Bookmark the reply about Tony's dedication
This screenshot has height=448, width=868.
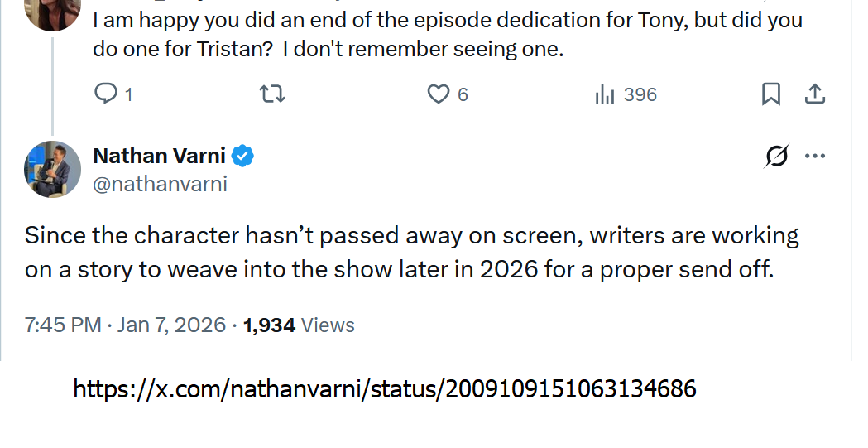click(770, 94)
